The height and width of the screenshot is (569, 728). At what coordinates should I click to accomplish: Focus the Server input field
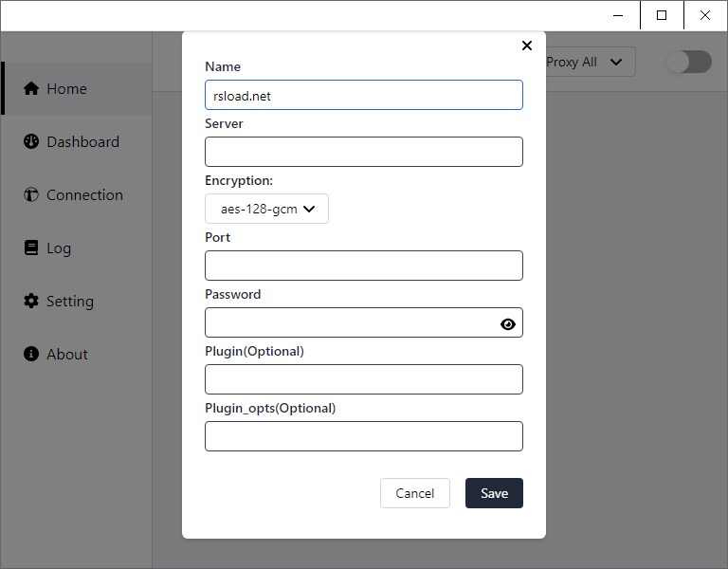point(363,152)
